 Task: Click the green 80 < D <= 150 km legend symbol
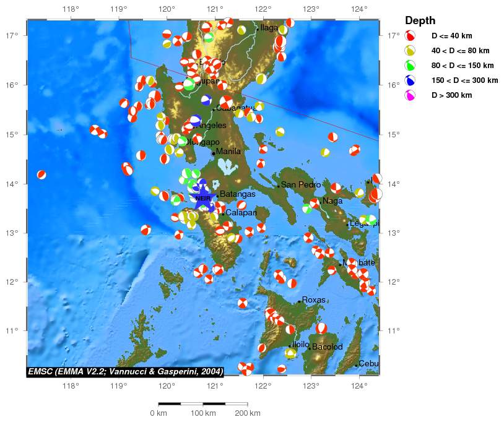coord(410,65)
